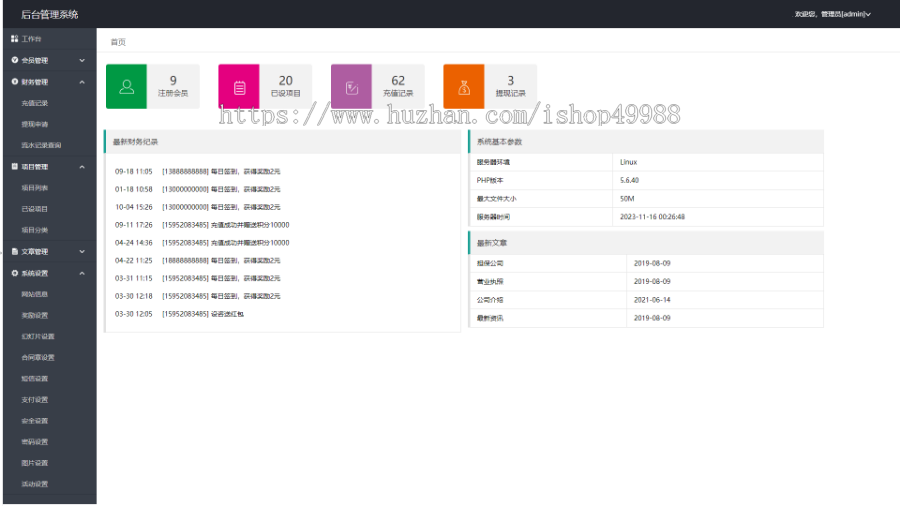
Task: Click the 03-30 12:18 finance record
Action: (197, 296)
